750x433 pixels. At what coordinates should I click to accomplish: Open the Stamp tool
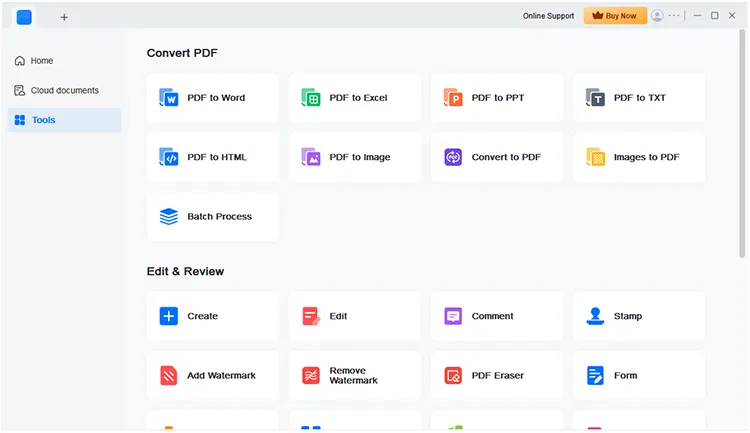point(639,316)
